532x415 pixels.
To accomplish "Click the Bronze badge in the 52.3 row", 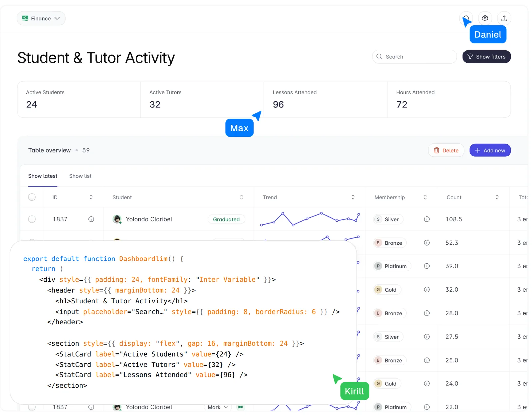I will coord(390,243).
